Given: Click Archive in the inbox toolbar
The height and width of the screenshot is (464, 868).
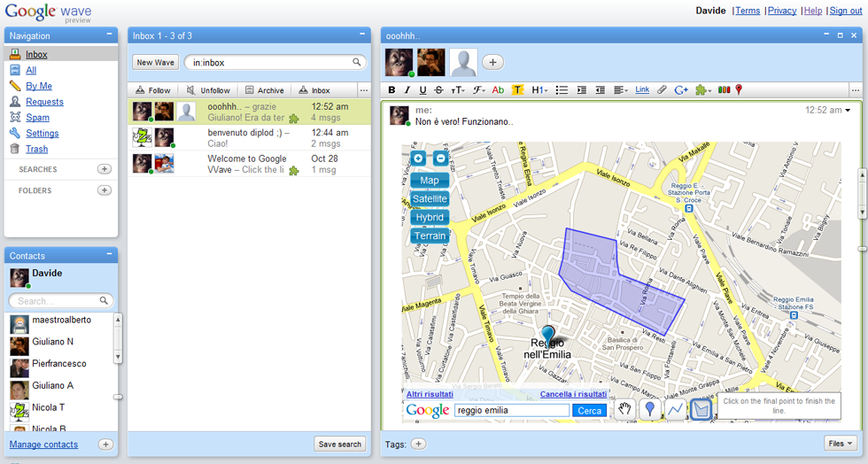Looking at the screenshot, I should pyautogui.click(x=265, y=90).
